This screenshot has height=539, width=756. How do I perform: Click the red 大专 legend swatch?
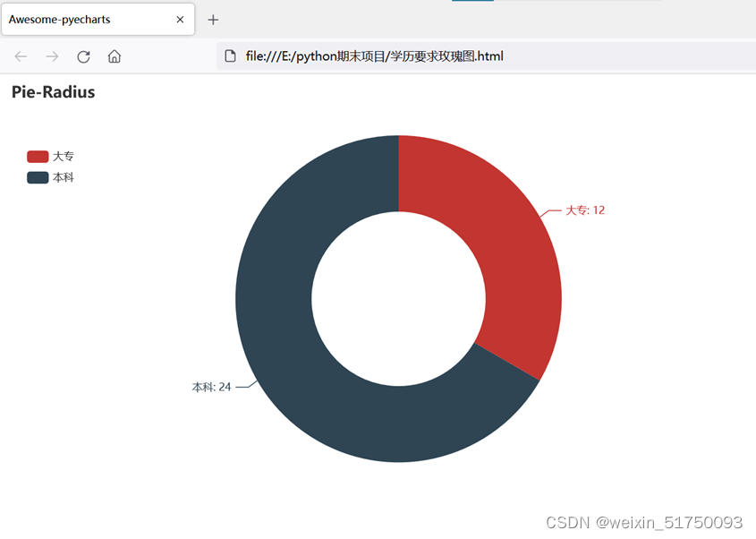(x=38, y=157)
